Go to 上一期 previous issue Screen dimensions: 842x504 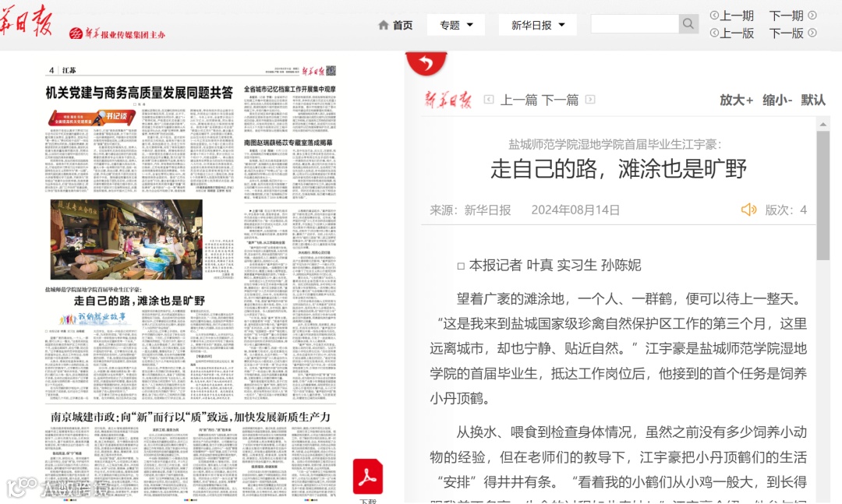pyautogui.click(x=732, y=16)
